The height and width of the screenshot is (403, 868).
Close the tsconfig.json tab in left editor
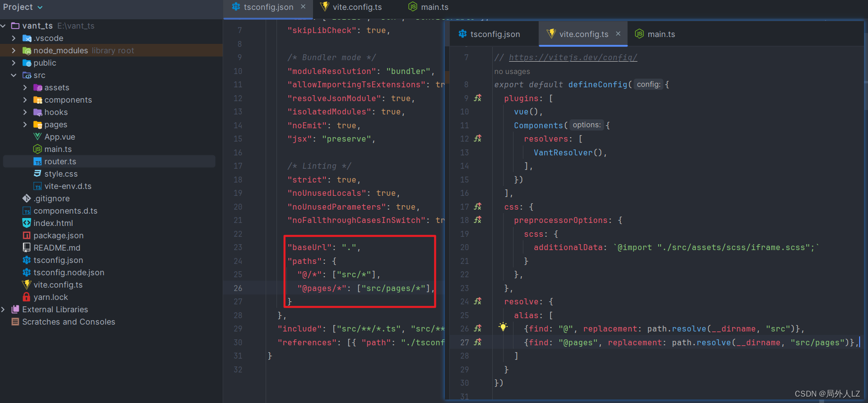point(303,6)
